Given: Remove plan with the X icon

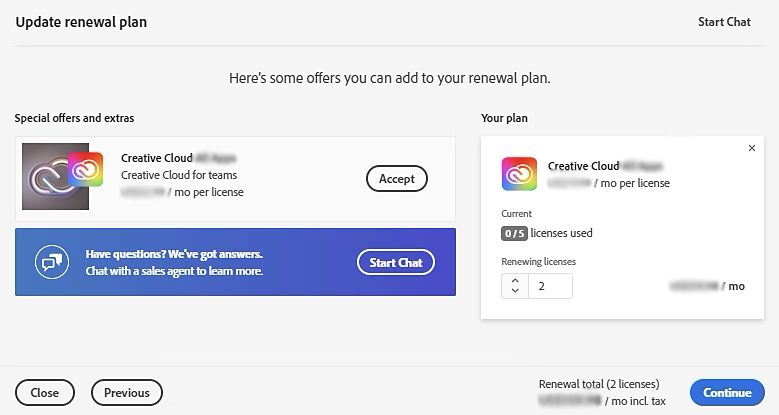Looking at the screenshot, I should click(x=752, y=148).
